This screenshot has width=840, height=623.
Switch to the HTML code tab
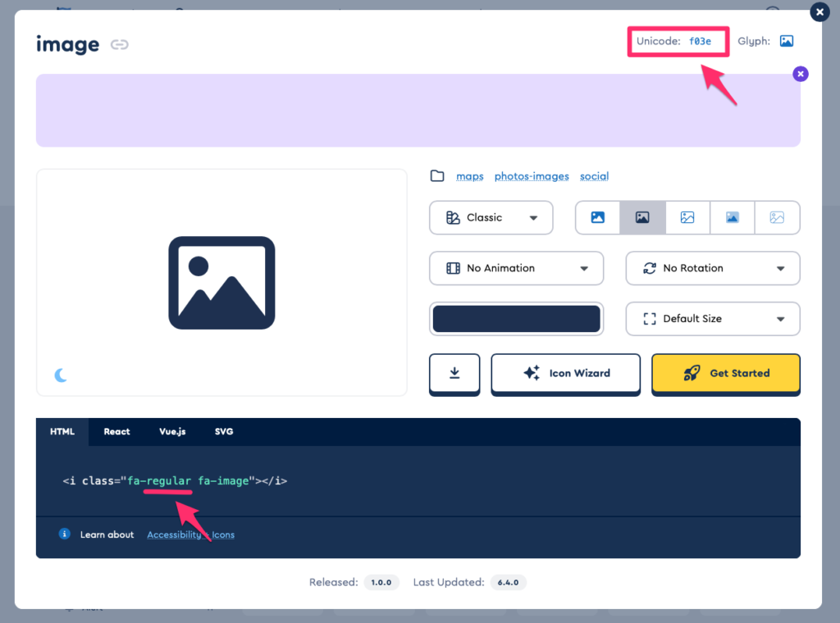(x=62, y=431)
